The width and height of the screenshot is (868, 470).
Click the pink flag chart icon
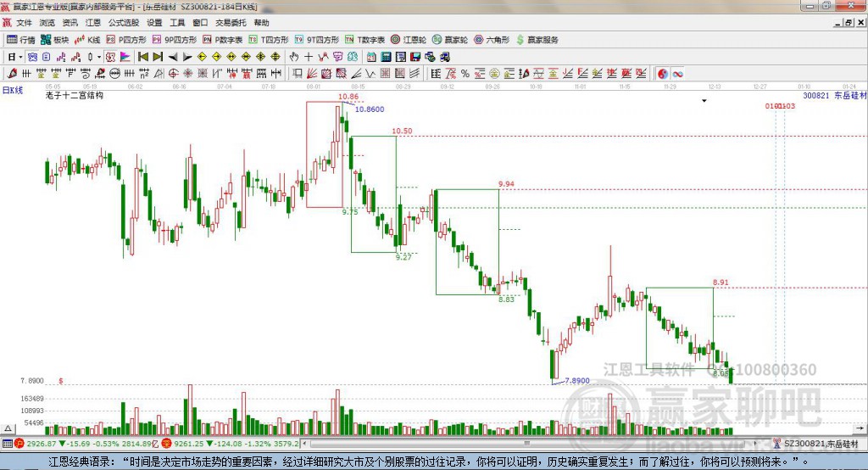coord(125,57)
